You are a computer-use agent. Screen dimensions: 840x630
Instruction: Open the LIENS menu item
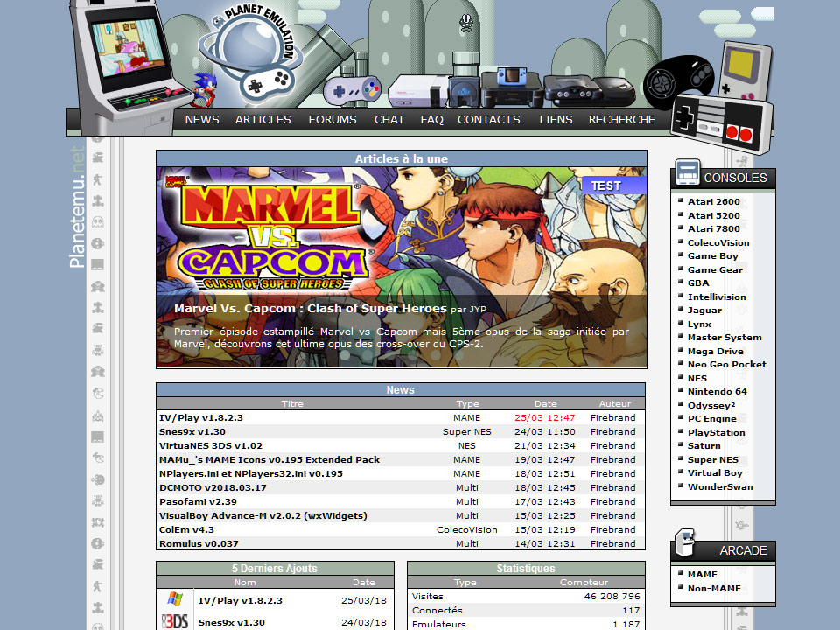pyautogui.click(x=556, y=120)
